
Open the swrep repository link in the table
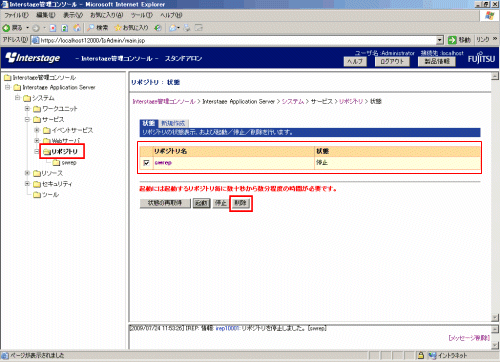point(163,163)
